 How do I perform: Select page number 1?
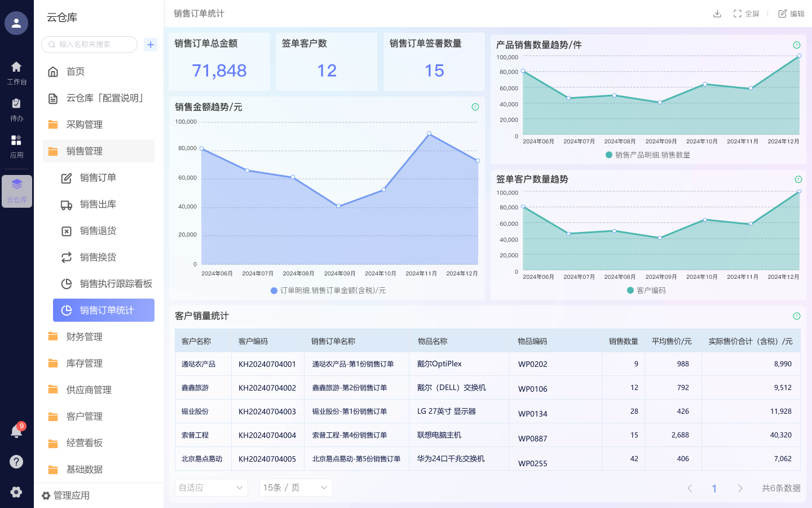click(714, 488)
